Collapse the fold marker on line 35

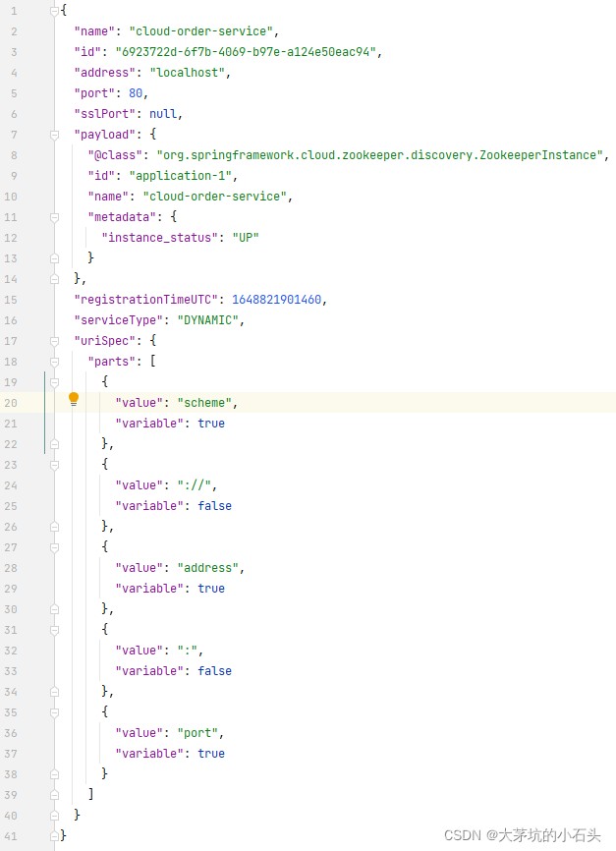tap(54, 712)
